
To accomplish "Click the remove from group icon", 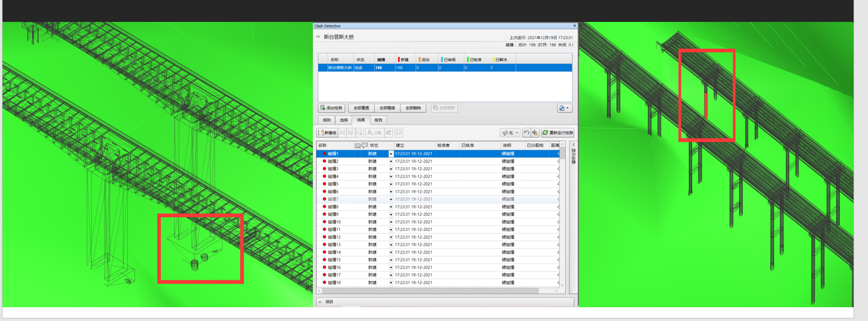I will (x=351, y=133).
